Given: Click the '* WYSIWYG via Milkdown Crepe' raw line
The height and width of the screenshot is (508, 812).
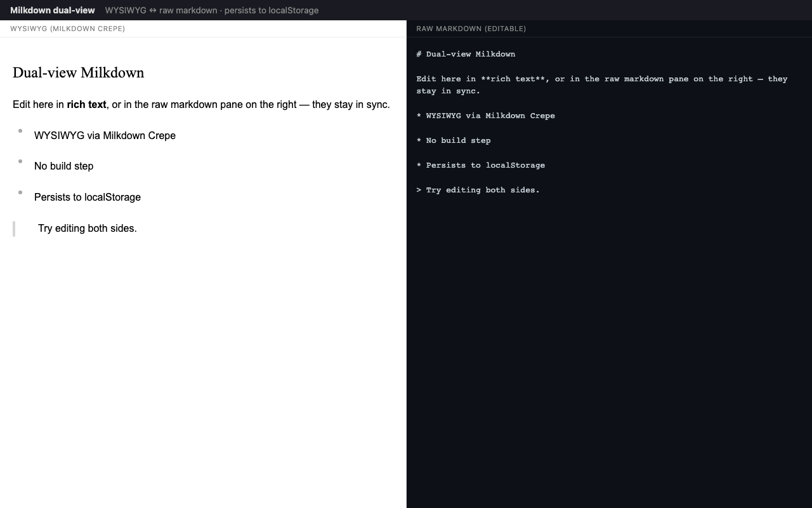Looking at the screenshot, I should 485,116.
